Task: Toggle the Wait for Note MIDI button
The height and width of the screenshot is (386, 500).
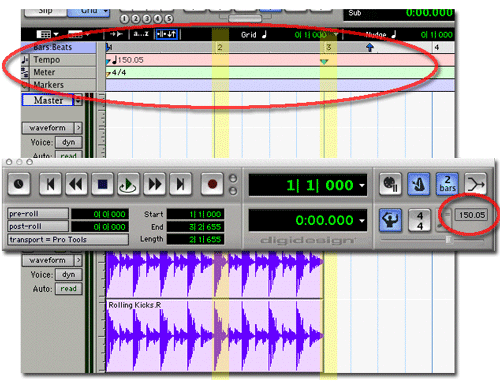Action: coord(390,184)
